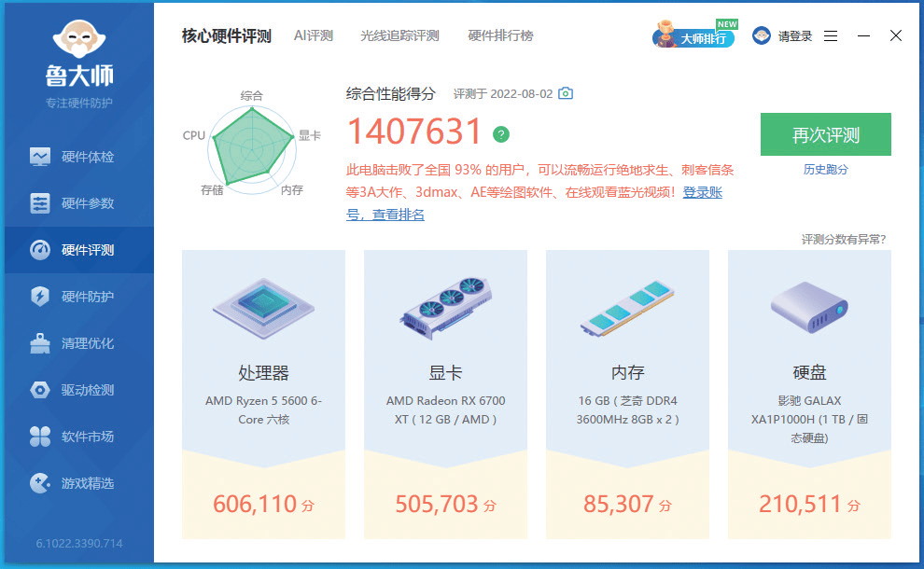
Task: Switch to the AI评测 tab
Action: (313, 35)
